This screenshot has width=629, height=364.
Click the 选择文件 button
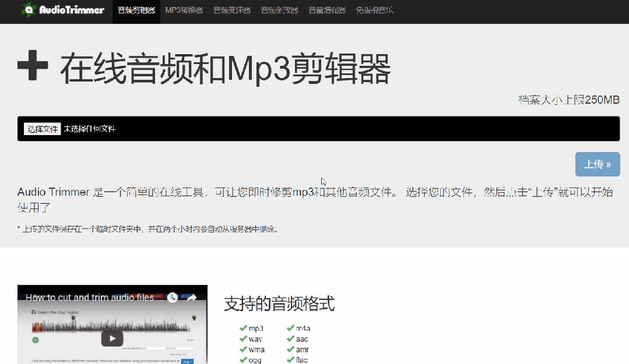(42, 129)
